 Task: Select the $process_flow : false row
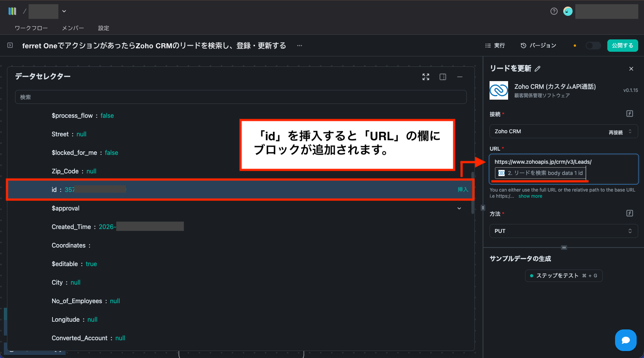[240, 115]
